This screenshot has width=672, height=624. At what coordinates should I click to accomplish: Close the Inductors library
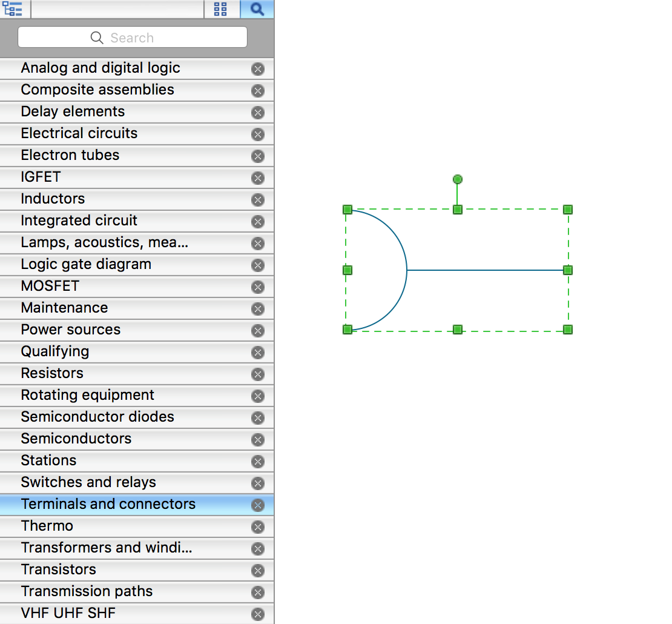point(257,200)
